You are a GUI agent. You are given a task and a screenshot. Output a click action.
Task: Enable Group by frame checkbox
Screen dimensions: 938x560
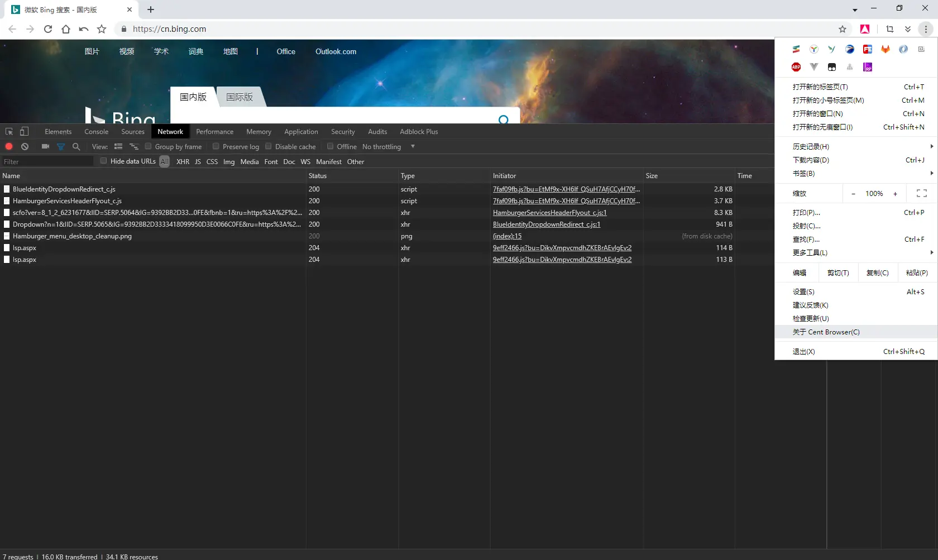pyautogui.click(x=149, y=146)
